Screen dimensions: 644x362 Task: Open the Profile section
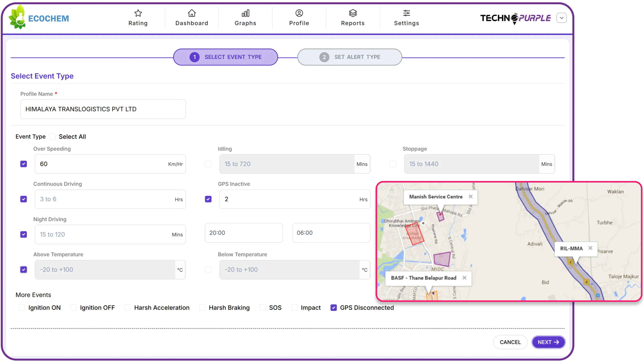(x=299, y=18)
